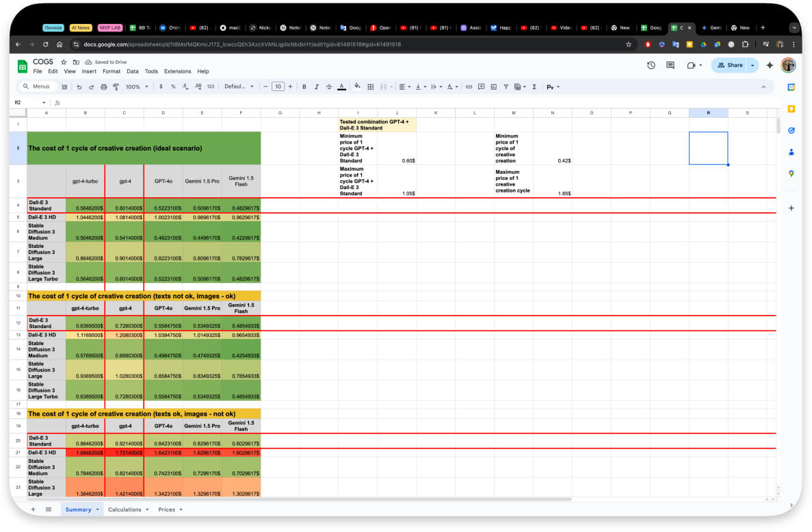Select the ideal scenario header cell
Image resolution: width=812 pixels, height=532 pixels.
pyautogui.click(x=144, y=149)
